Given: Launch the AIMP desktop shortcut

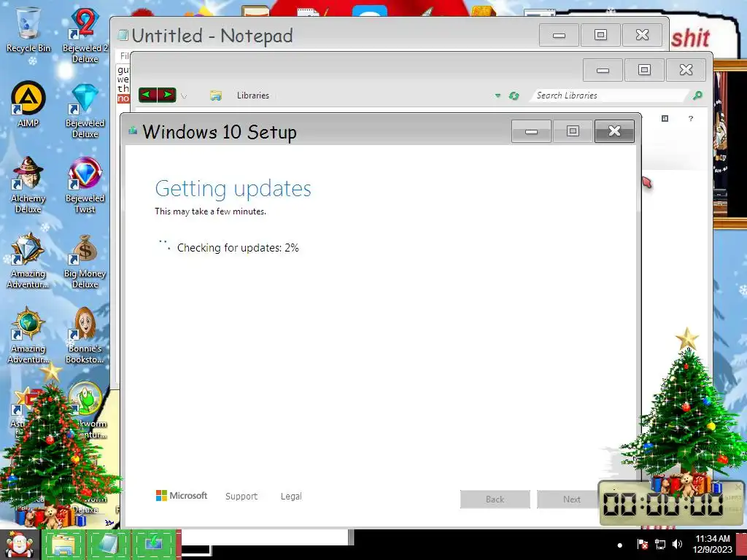Looking at the screenshot, I should point(28,105).
